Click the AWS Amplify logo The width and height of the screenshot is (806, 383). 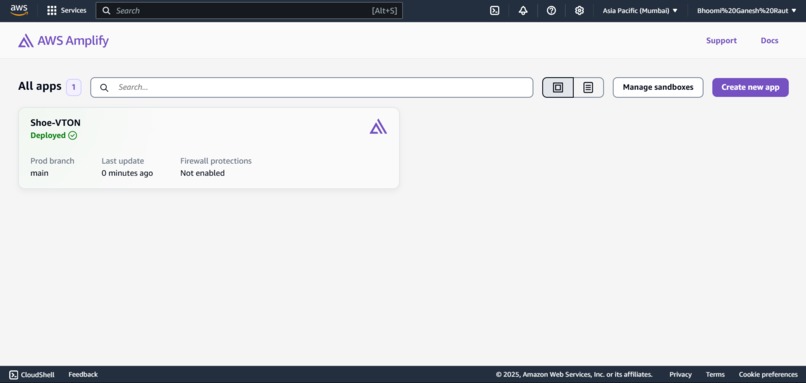point(63,41)
